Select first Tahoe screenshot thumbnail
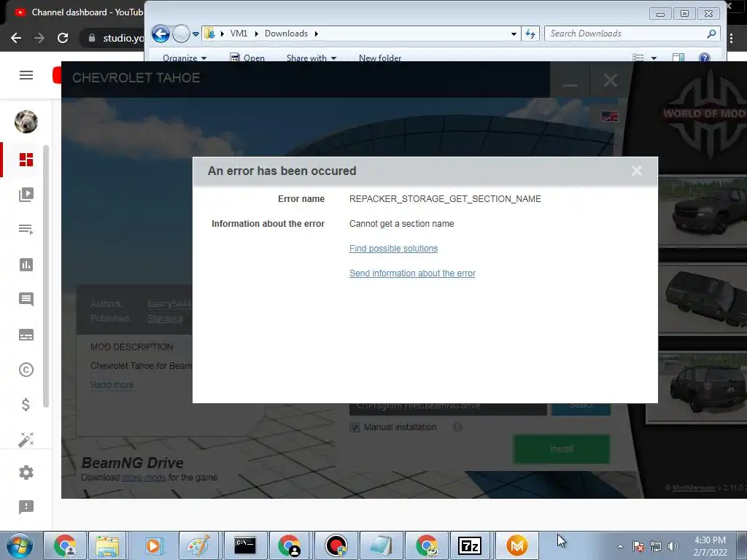 pos(703,211)
